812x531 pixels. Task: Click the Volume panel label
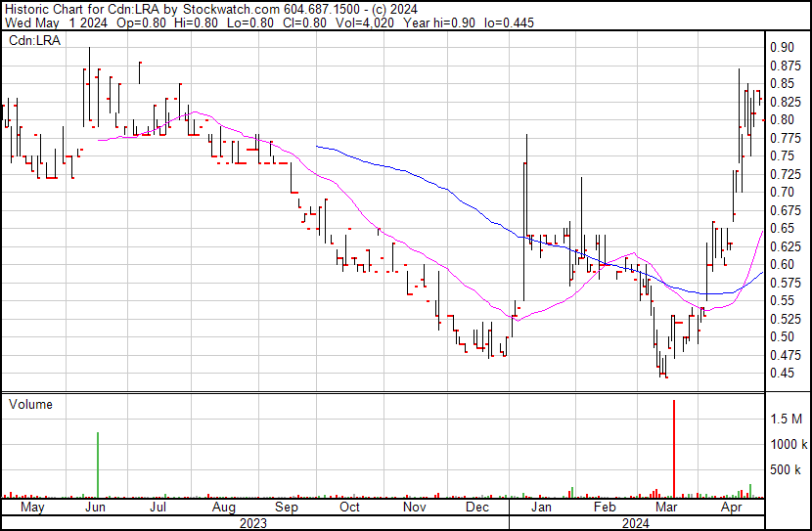pos(30,404)
